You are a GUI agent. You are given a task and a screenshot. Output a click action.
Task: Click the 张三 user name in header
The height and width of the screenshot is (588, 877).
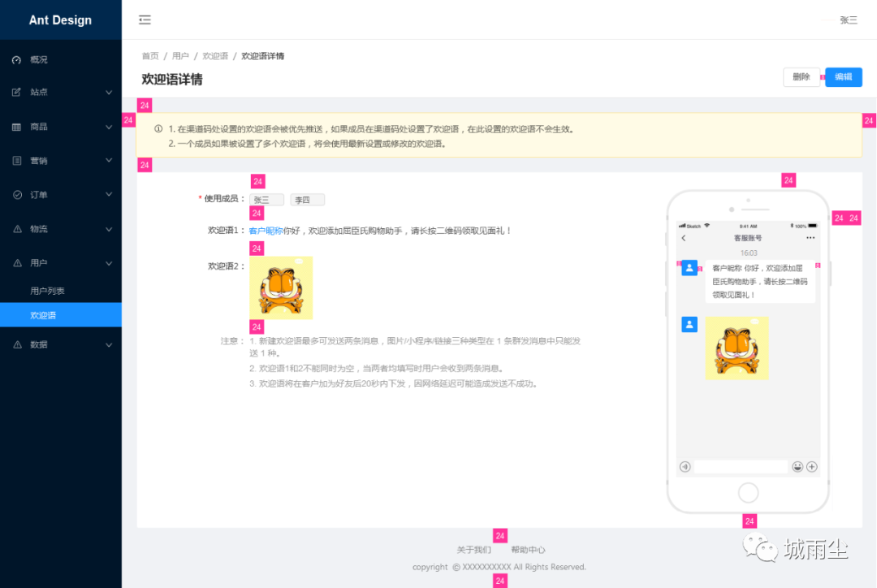point(849,20)
